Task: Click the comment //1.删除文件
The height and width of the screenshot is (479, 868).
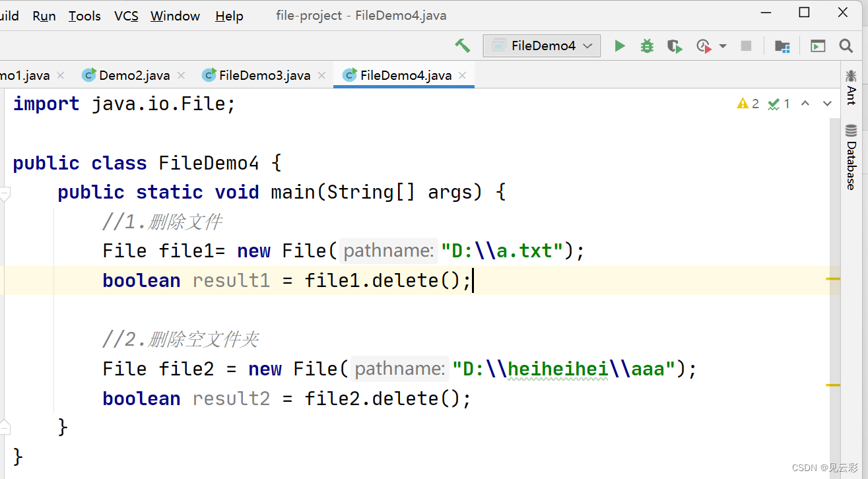Action: tap(162, 222)
